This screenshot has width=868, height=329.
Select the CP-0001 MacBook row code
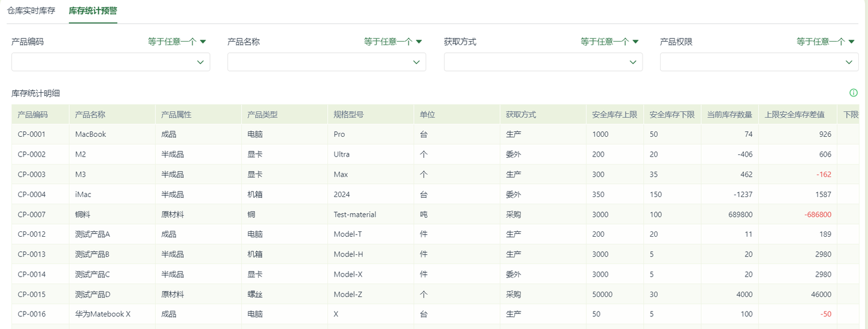(32, 134)
